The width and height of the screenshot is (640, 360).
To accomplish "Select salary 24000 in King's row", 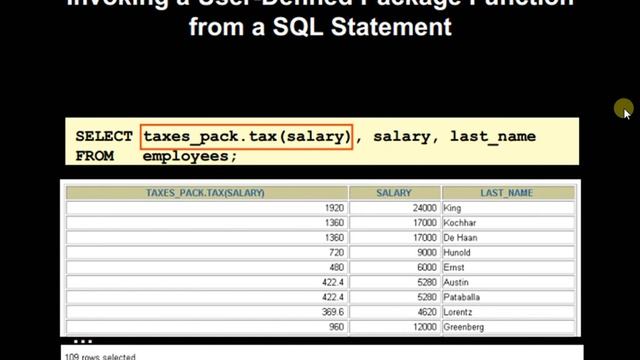I will pos(424,208).
